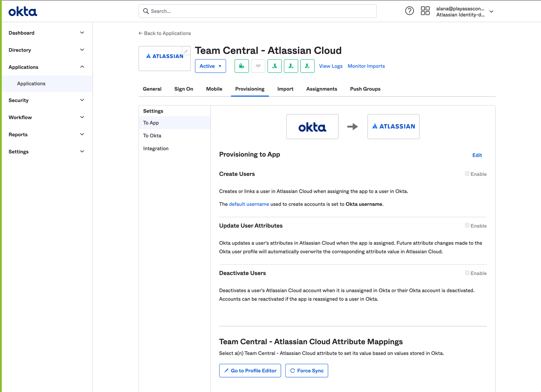Click the Force Sync button
541x392 pixels.
click(x=306, y=371)
